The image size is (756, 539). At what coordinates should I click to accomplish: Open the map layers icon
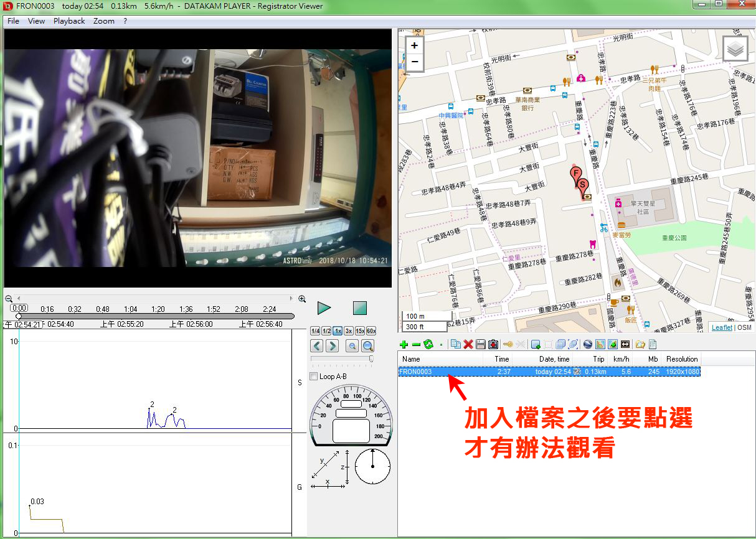[735, 49]
